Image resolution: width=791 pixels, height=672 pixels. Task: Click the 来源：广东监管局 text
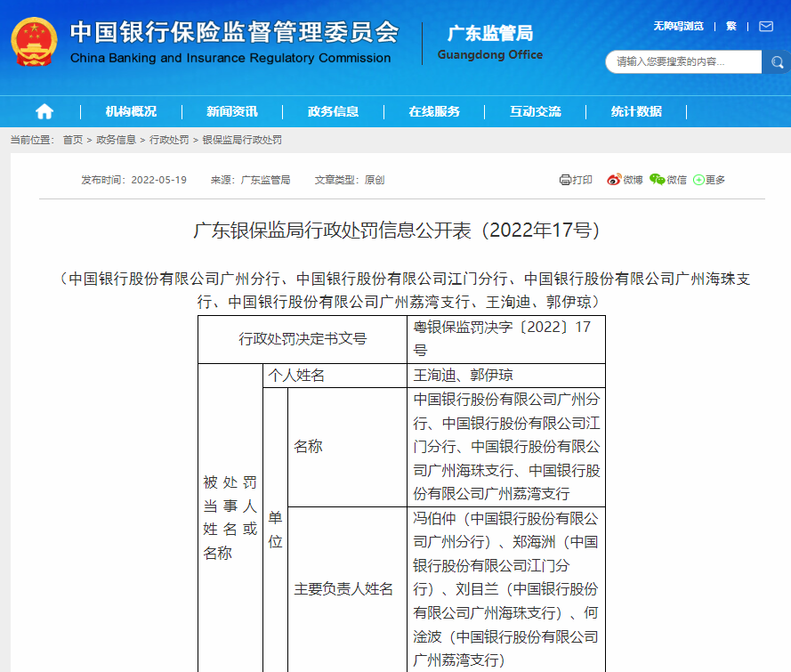[x=250, y=180]
